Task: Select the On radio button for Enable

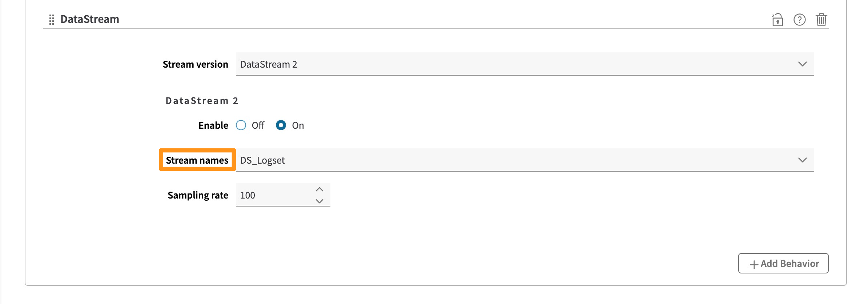Action: (281, 125)
